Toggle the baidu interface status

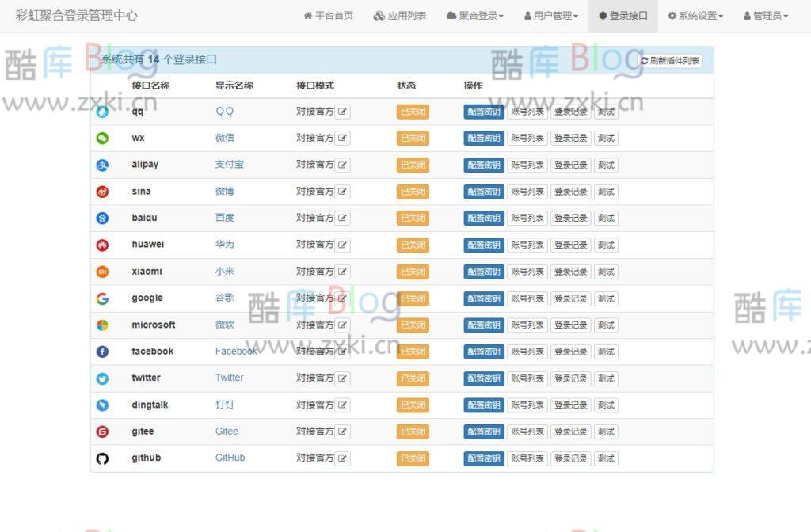pos(412,218)
